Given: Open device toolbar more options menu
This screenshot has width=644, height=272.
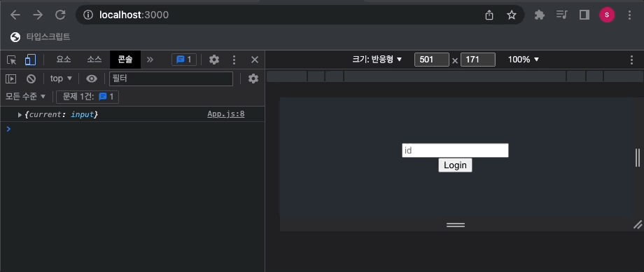Looking at the screenshot, I should point(631,60).
